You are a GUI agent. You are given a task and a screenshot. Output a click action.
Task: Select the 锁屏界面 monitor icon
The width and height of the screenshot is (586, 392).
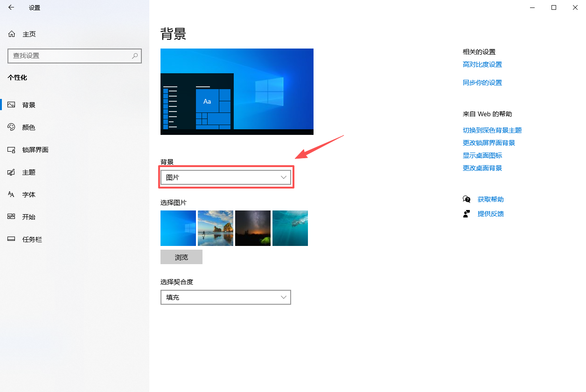coord(12,150)
